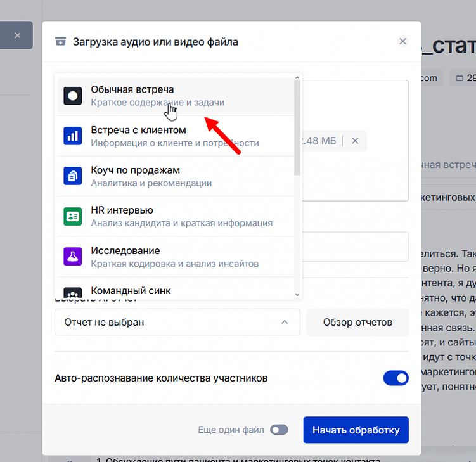Click the Еще один файл label
This screenshot has width=476, height=462.
231,430
